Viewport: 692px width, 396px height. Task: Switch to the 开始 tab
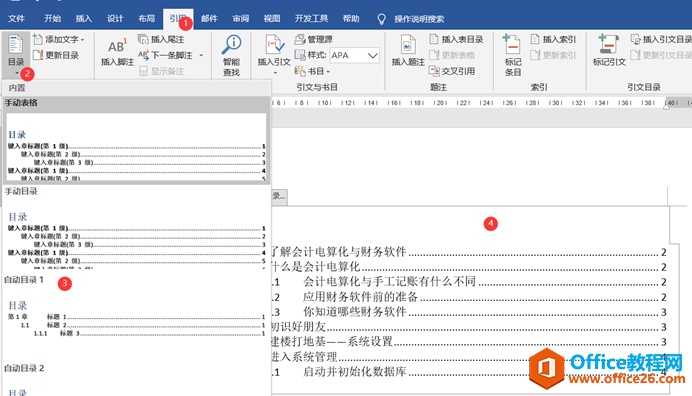52,19
